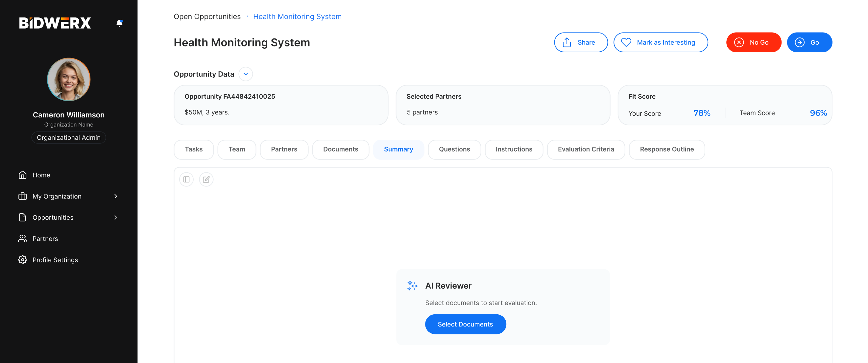Switch to the Evaluation Criteria tab
Screen dimensions: 868x363
[586, 149]
